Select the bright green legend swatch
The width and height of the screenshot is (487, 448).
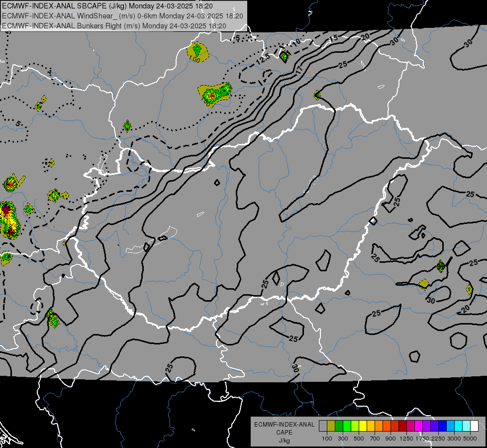[347, 426]
